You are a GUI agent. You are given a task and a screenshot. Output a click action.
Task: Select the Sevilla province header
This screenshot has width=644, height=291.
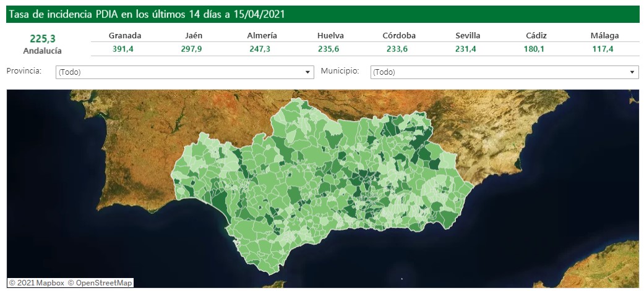click(x=468, y=36)
